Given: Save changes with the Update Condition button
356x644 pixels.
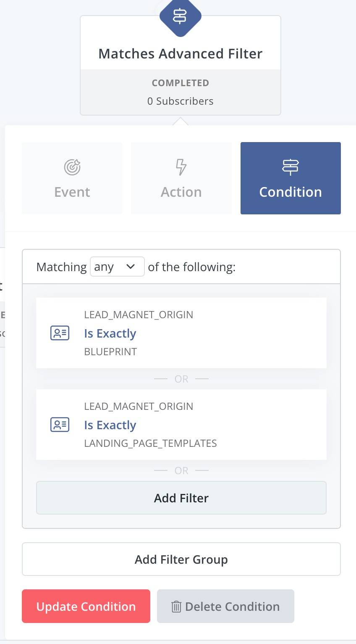Looking at the screenshot, I should tap(86, 606).
